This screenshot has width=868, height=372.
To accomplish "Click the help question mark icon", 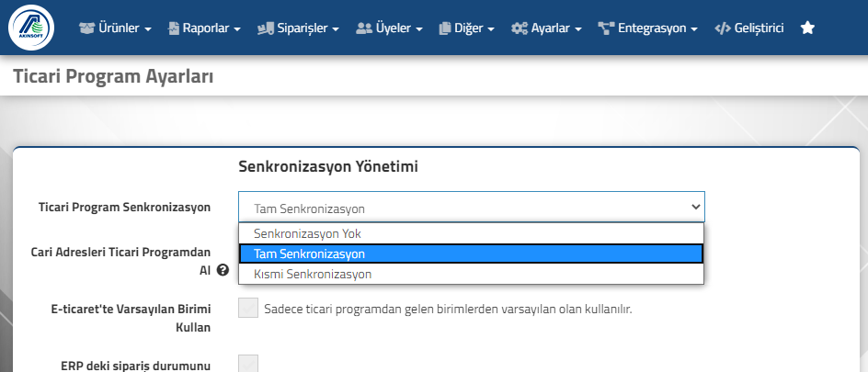I will [x=223, y=270].
